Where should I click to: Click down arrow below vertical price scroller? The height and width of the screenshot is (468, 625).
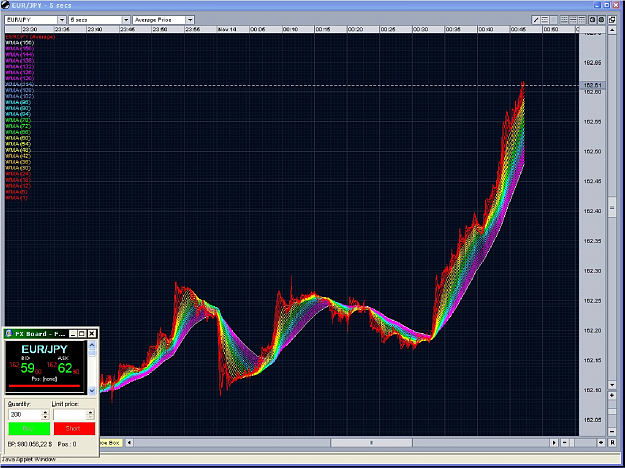click(x=612, y=385)
